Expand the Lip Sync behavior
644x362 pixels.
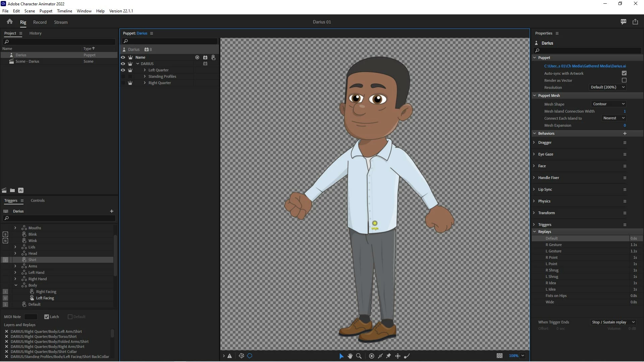(x=534, y=189)
